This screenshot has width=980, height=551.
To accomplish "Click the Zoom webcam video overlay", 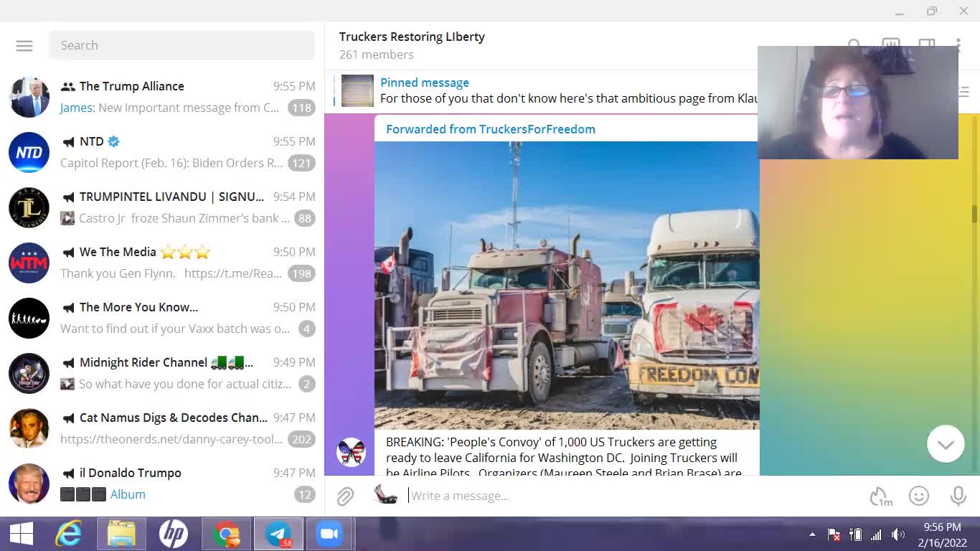I will point(858,103).
